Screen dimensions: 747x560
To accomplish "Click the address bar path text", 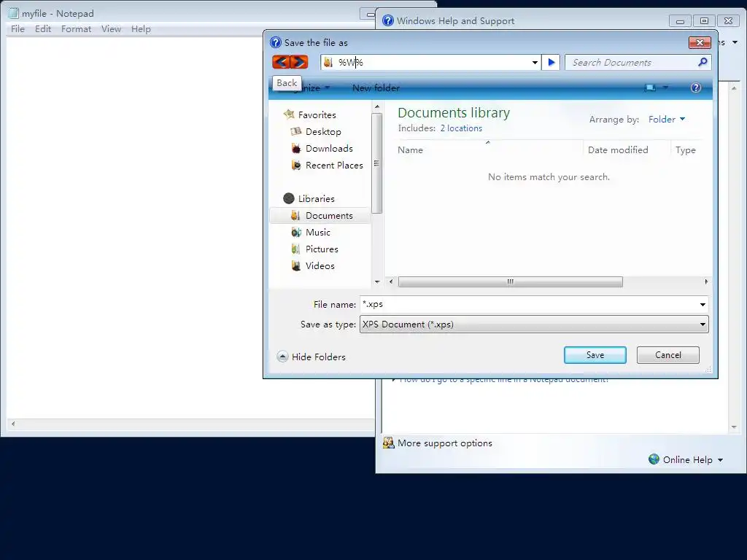I will tap(351, 63).
